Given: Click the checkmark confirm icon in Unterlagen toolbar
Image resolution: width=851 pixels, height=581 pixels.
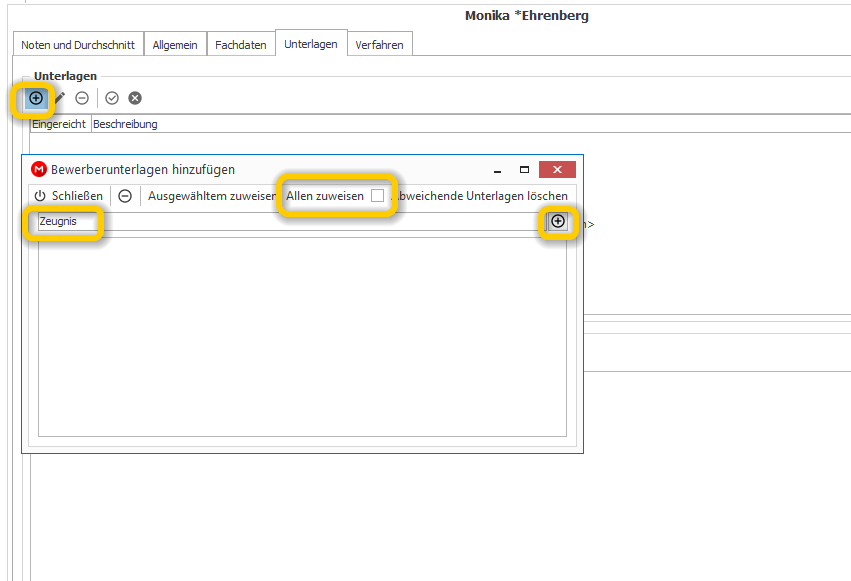Looking at the screenshot, I should pyautogui.click(x=112, y=98).
